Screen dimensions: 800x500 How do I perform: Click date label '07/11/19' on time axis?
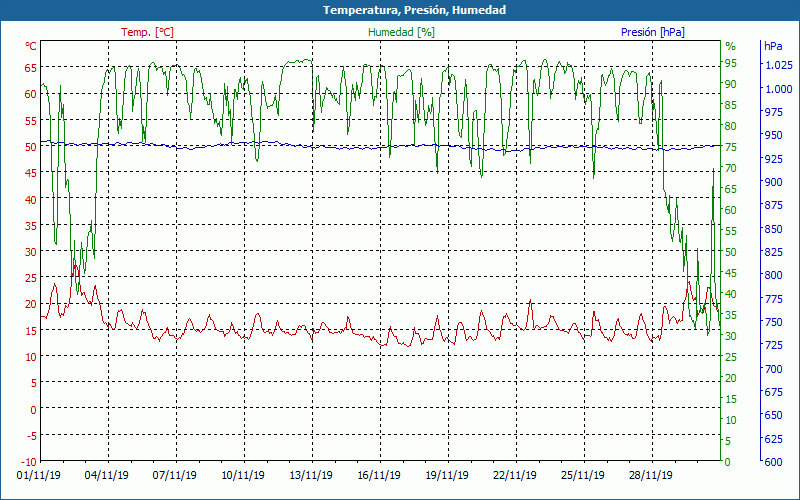(x=174, y=476)
